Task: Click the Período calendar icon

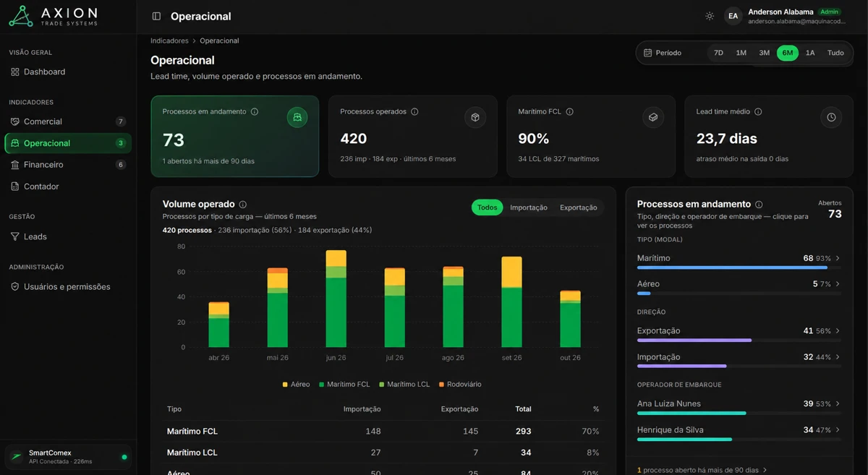Action: 647,53
